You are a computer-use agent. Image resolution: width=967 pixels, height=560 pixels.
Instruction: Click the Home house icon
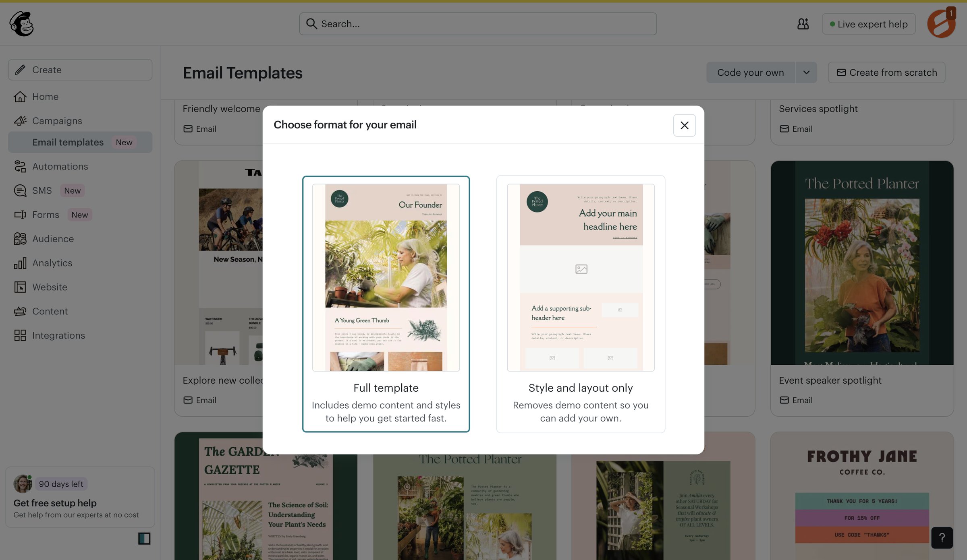coord(20,97)
